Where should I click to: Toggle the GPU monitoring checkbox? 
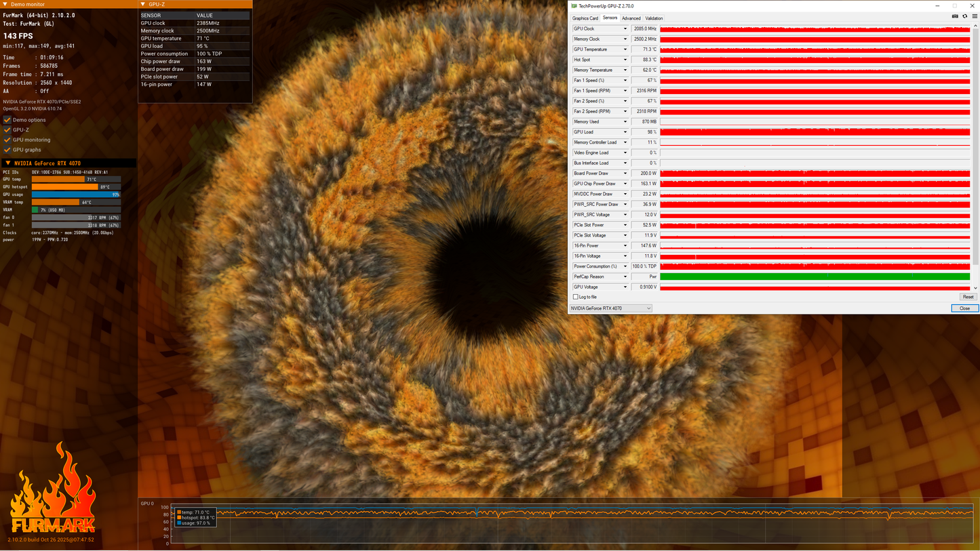coord(7,140)
